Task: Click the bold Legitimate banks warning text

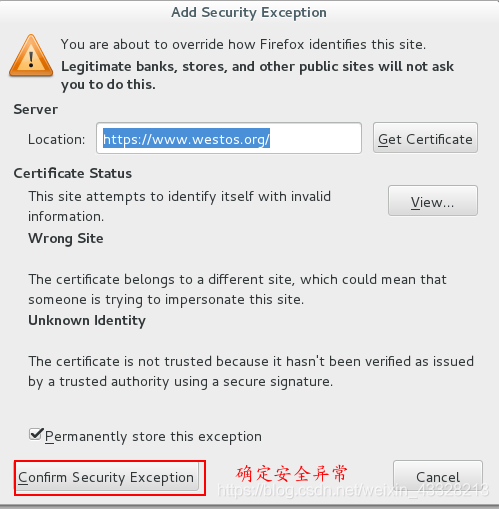Action: [x=257, y=76]
